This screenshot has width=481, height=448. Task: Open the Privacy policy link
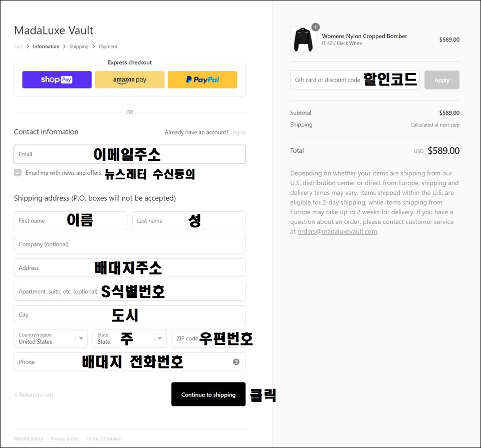click(65, 439)
